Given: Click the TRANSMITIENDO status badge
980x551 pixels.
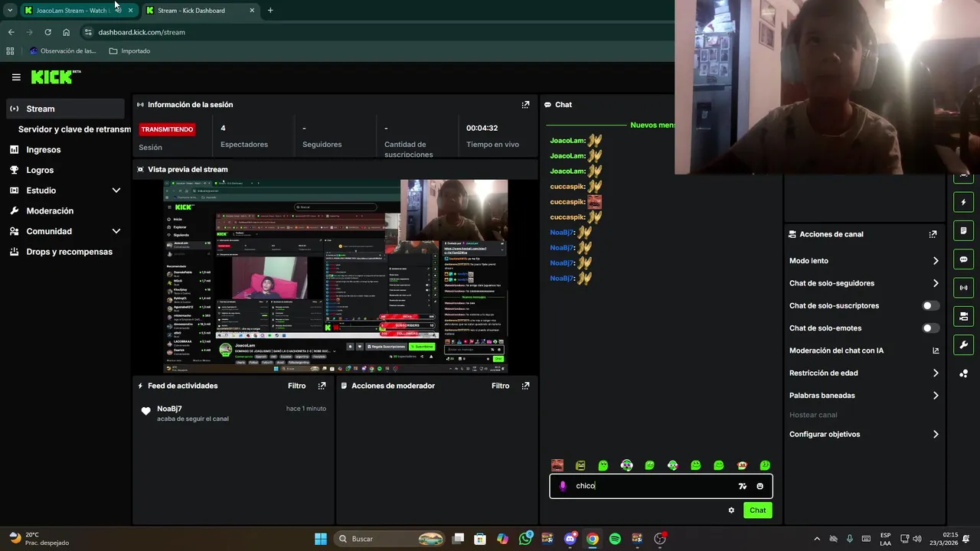Looking at the screenshot, I should tap(167, 129).
